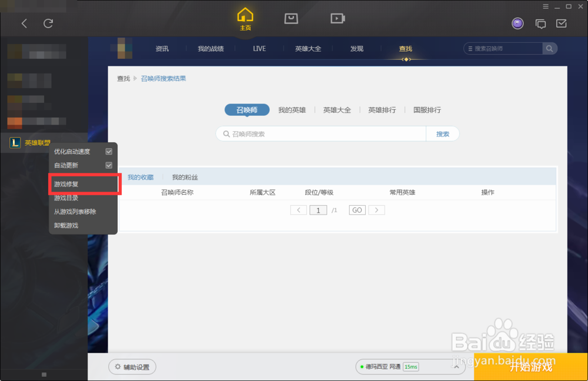Refresh the page with the reload icon
Screen dimensions: 588x381
[48, 24]
